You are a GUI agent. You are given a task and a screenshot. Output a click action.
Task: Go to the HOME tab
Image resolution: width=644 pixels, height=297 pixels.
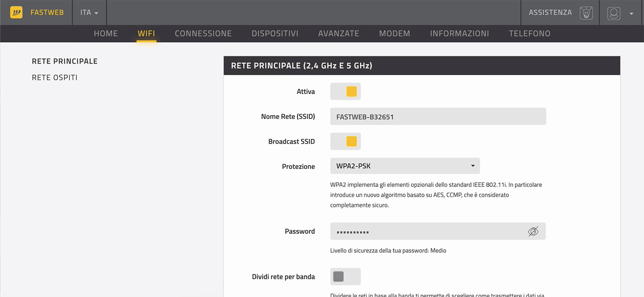tap(106, 34)
